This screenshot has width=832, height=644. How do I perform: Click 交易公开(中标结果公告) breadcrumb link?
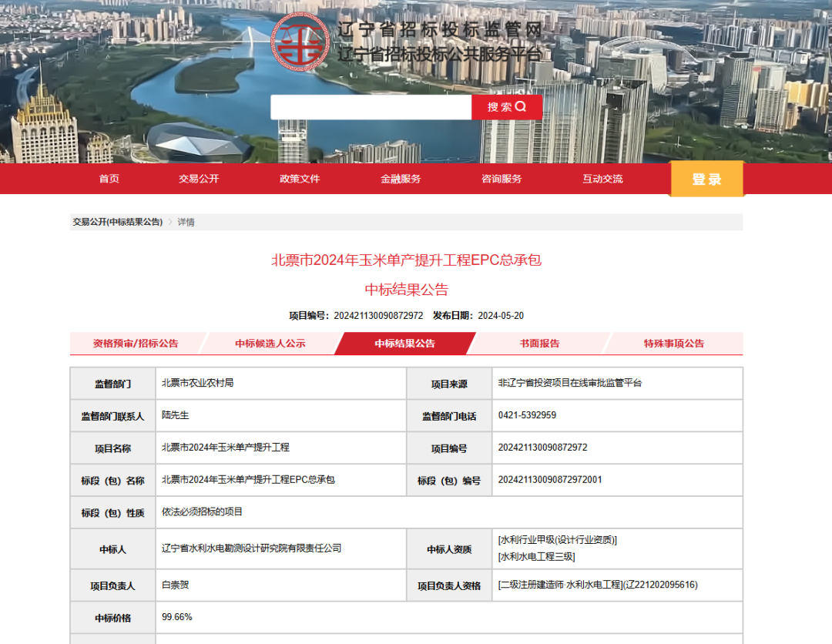118,222
